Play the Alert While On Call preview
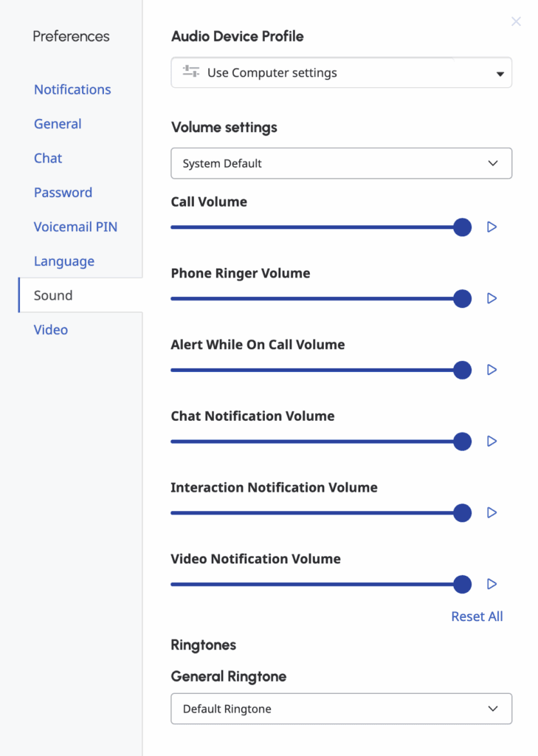Screen dimensions: 538x756 click(492, 370)
